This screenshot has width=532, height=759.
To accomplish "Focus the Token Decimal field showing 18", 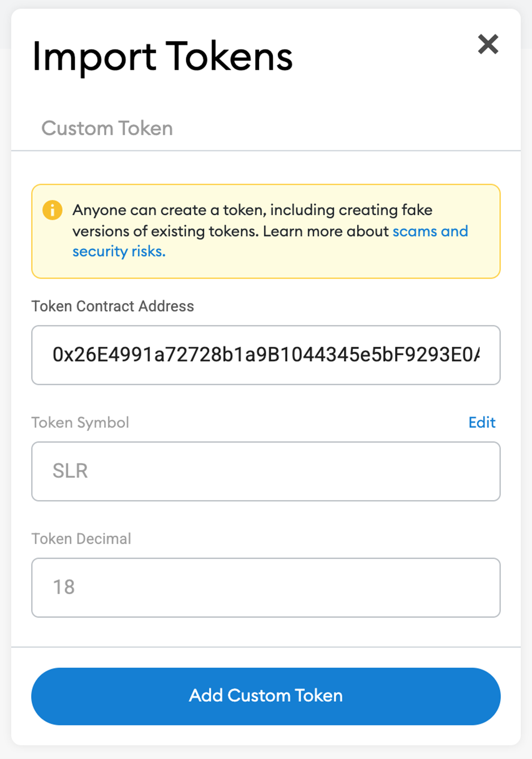I will pyautogui.click(x=266, y=587).
